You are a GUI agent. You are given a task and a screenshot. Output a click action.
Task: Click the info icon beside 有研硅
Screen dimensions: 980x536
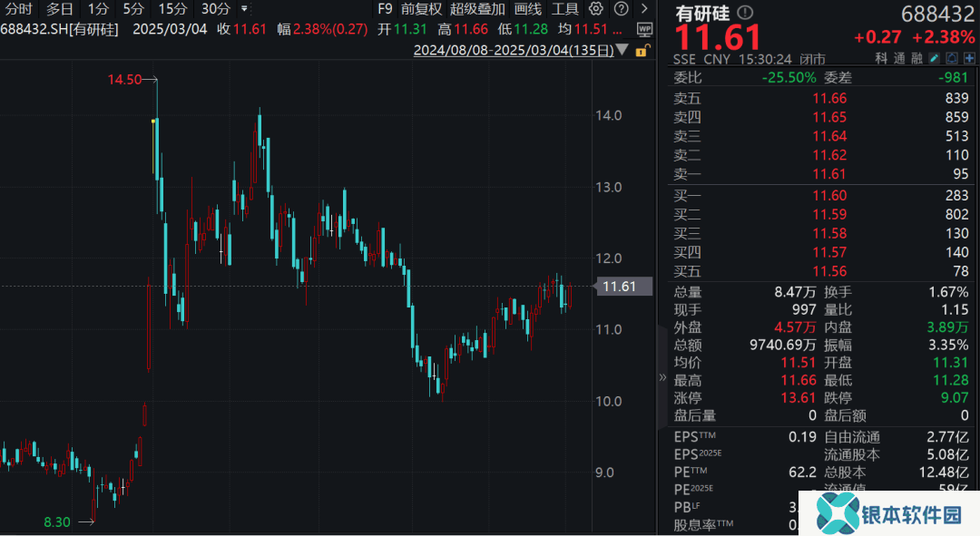coord(744,14)
